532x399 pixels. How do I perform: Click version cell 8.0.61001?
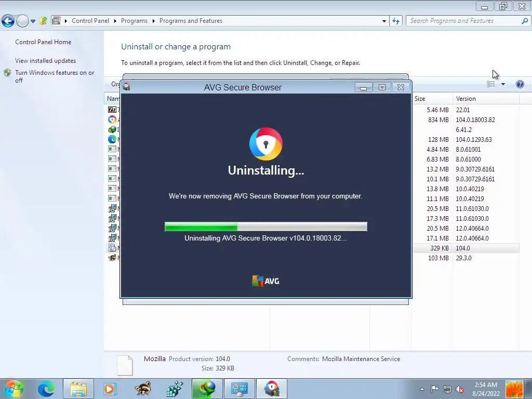(468, 149)
